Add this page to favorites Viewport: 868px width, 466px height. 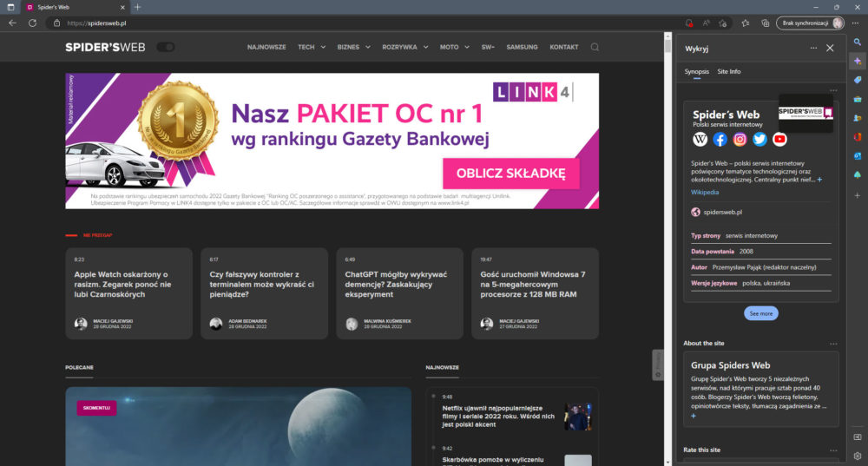coord(723,23)
